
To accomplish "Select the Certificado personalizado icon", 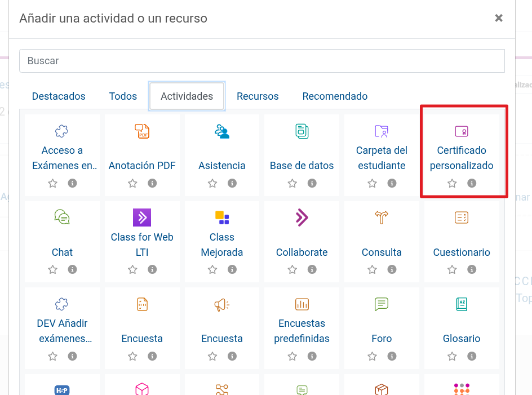I will click(x=462, y=131).
